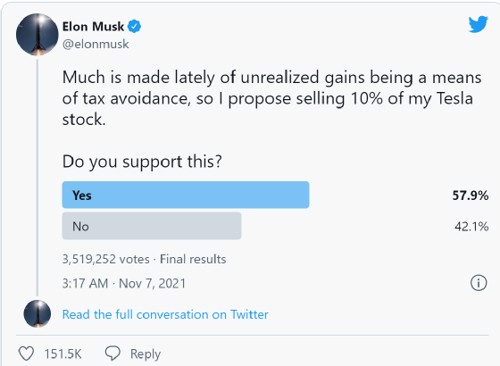This screenshot has width=500, height=366.
Task: Click the 3,519,252 votes text
Action: tap(106, 259)
